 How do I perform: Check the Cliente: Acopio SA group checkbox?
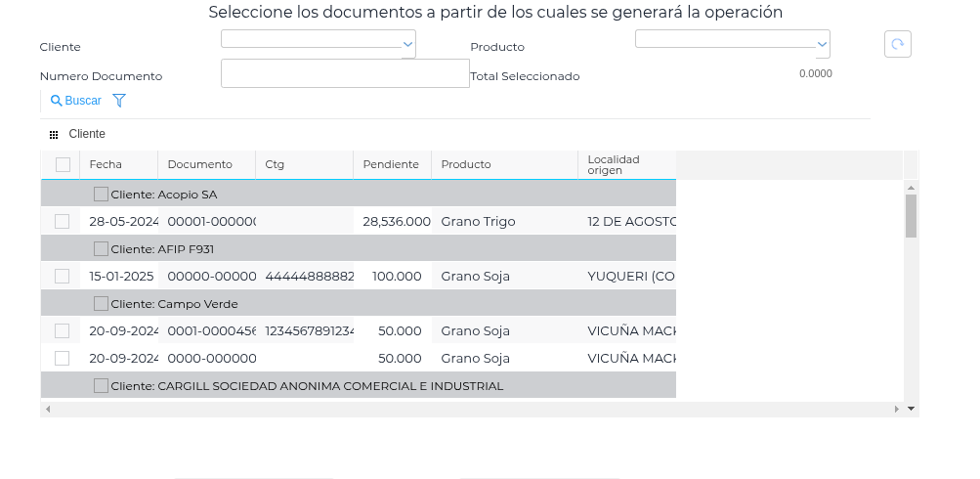click(101, 194)
